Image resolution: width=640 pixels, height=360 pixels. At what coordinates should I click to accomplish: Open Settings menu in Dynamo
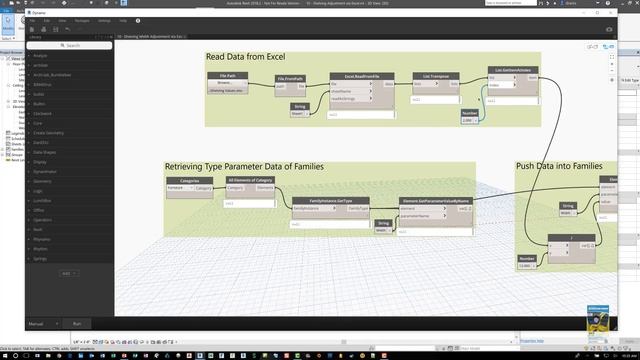104,20
